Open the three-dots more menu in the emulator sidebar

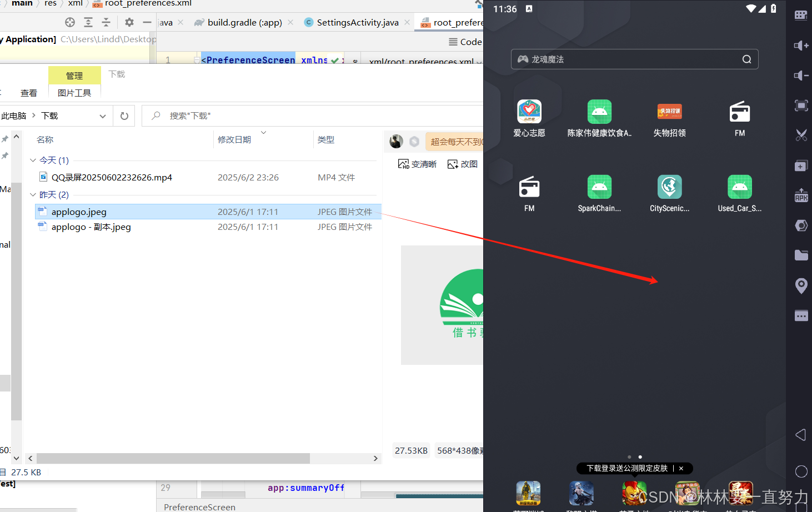point(801,316)
